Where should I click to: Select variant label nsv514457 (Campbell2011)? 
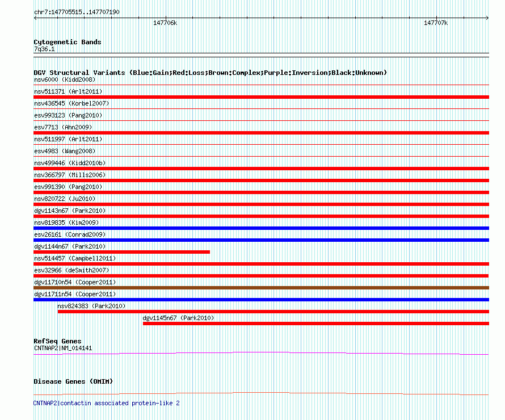[x=75, y=258]
